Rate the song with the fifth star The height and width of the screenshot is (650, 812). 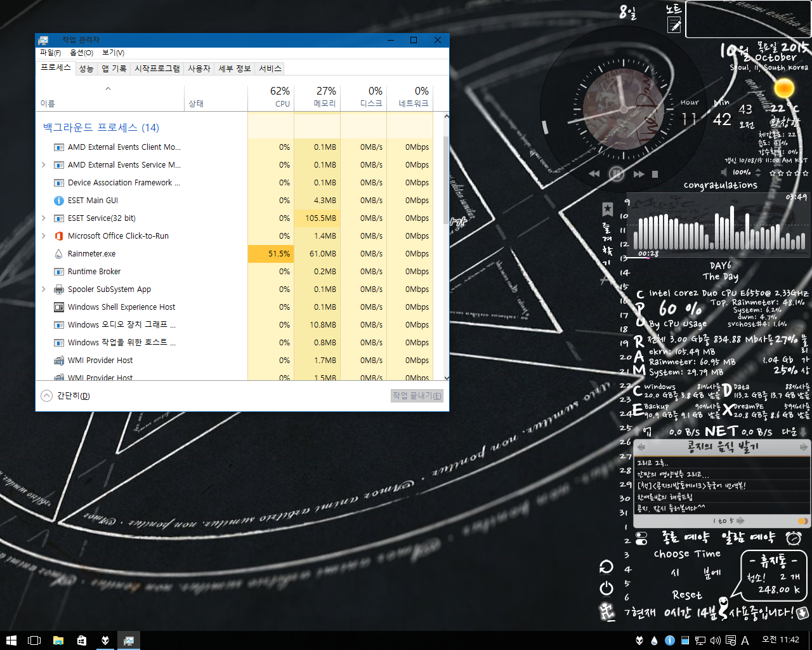pos(806,172)
